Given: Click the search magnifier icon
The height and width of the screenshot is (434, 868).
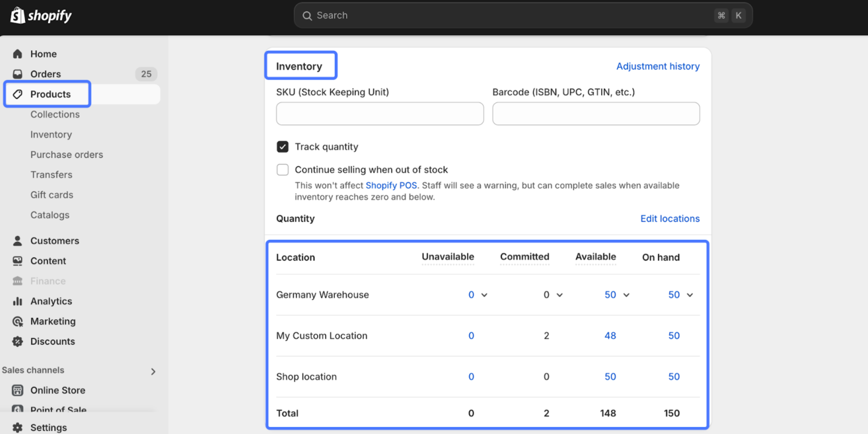Looking at the screenshot, I should [x=307, y=16].
